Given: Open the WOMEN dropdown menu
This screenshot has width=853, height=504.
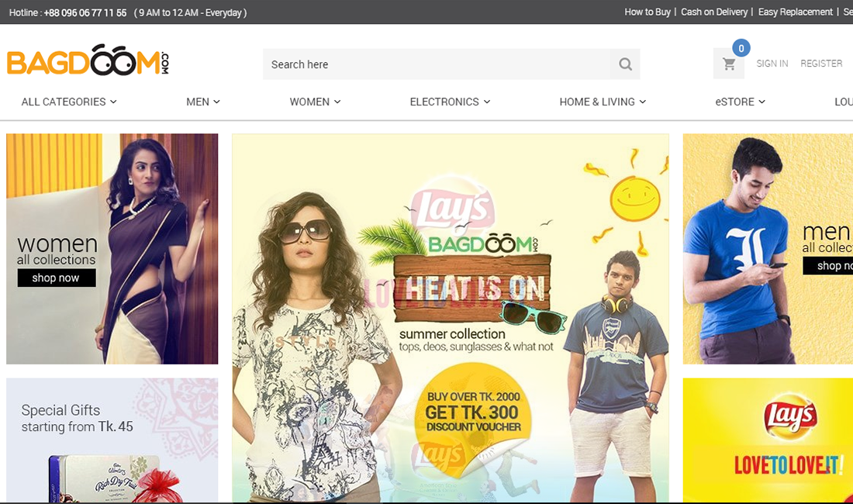Looking at the screenshot, I should (315, 102).
